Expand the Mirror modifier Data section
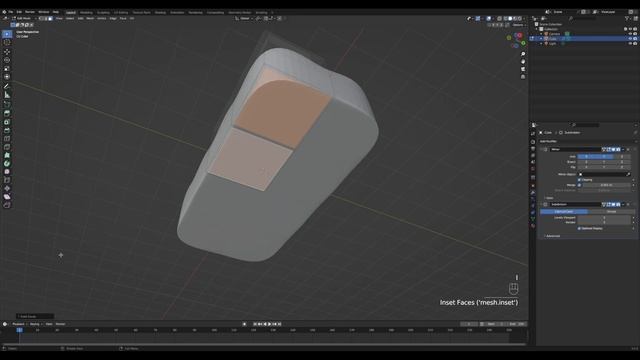640x360 pixels. point(549,198)
